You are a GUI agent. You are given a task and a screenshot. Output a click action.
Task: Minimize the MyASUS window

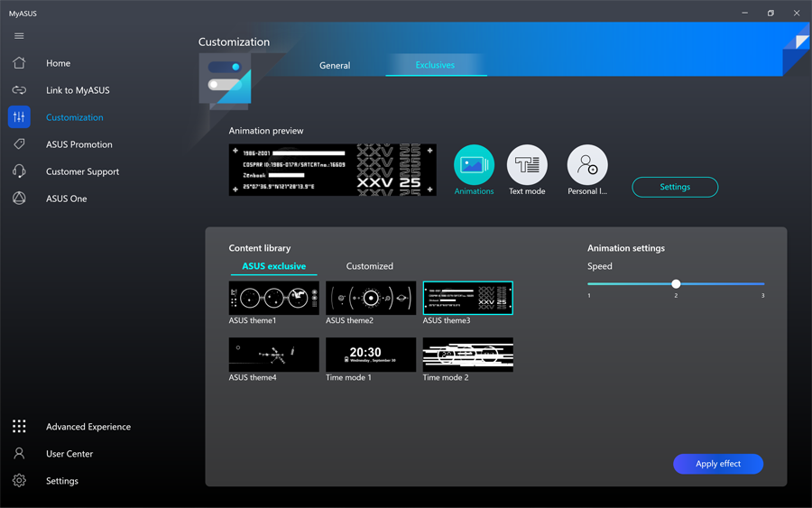(744, 13)
